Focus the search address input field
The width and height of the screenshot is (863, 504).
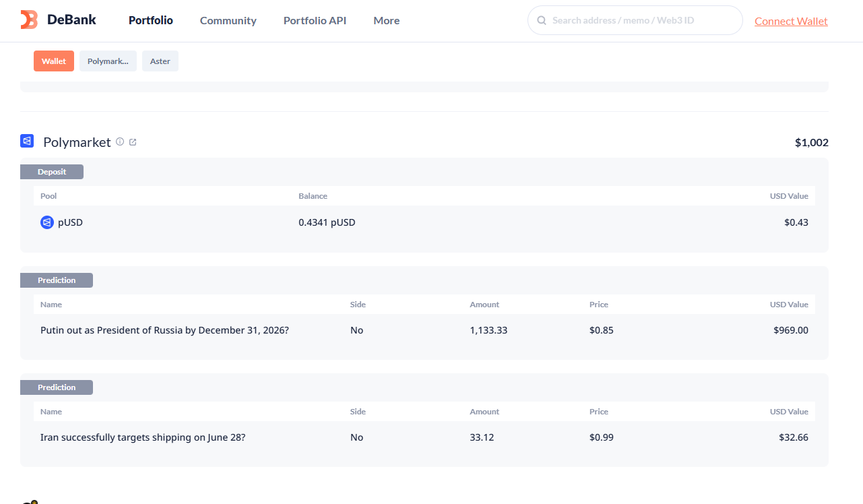(635, 20)
